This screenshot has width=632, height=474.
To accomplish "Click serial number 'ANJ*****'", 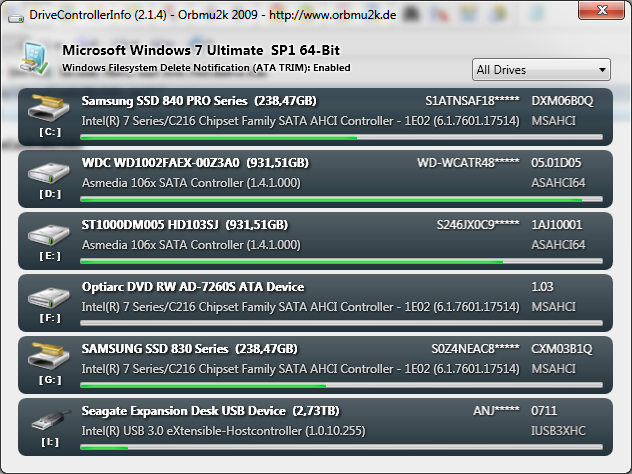I will [496, 411].
